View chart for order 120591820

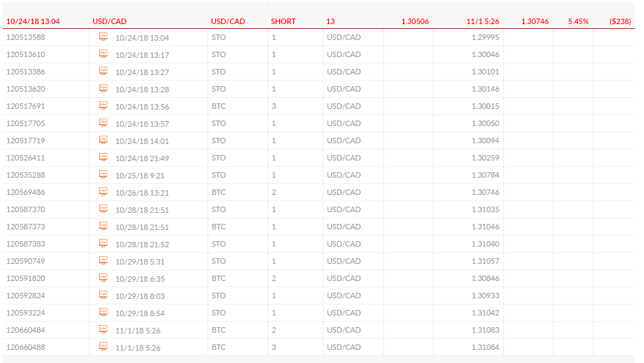pos(103,278)
